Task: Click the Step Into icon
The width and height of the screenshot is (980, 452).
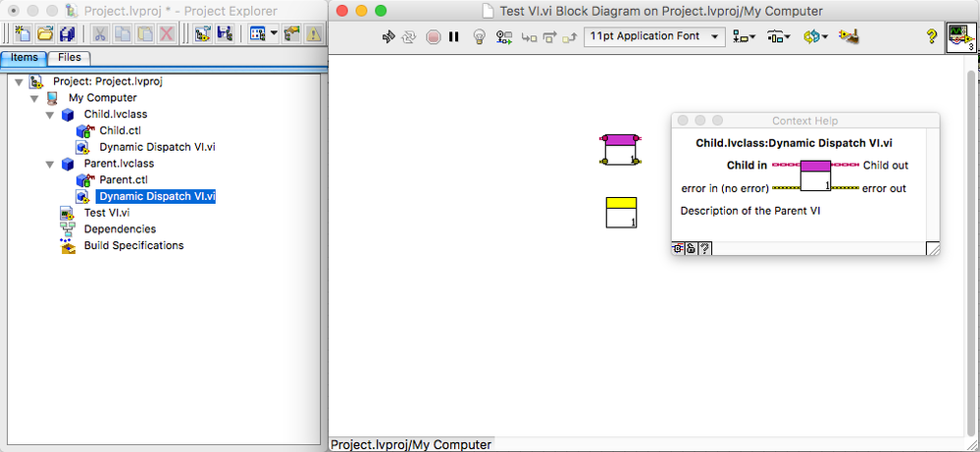Action: coord(529,37)
